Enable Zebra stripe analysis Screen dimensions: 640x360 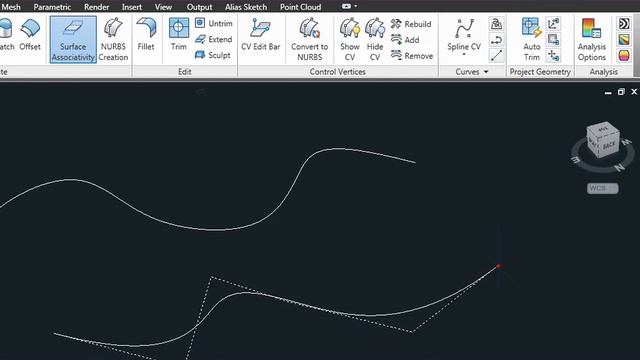(624, 24)
